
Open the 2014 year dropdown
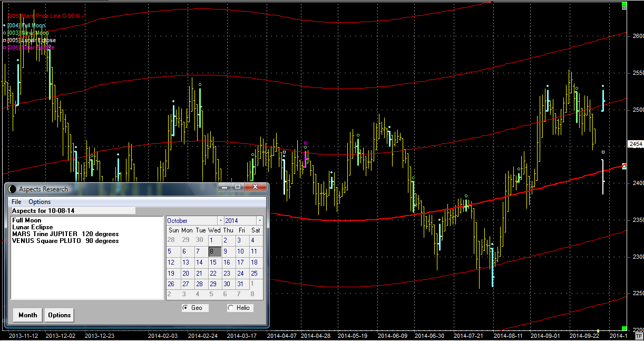click(259, 221)
